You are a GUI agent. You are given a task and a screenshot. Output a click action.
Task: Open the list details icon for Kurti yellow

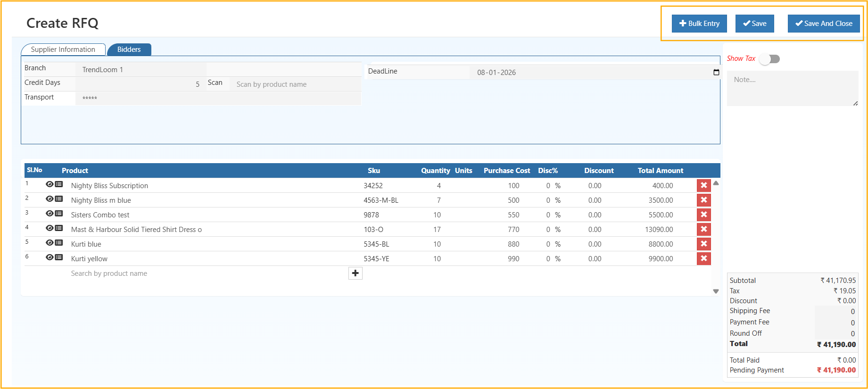[x=59, y=257]
